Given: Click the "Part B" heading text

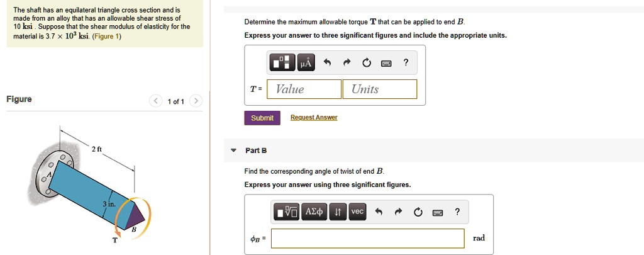Looking at the screenshot, I should [256, 150].
